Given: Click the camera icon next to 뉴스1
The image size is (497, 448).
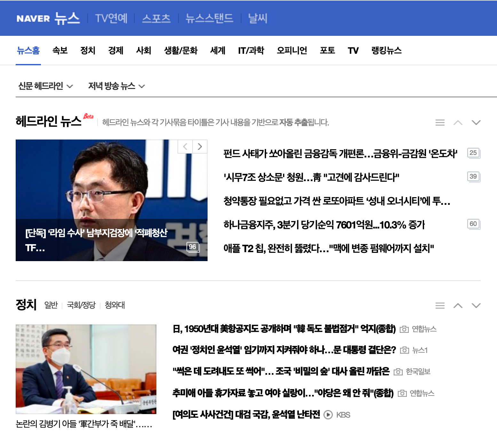Looking at the screenshot, I should click(405, 350).
